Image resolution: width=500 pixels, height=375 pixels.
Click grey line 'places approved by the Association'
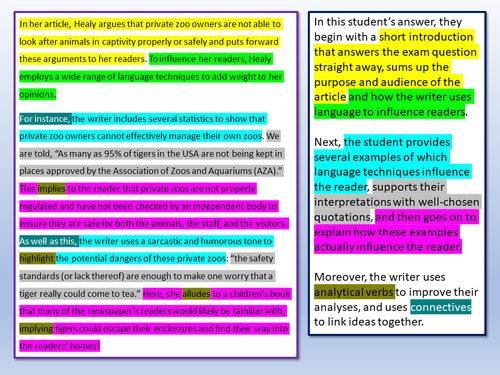pyautogui.click(x=151, y=171)
